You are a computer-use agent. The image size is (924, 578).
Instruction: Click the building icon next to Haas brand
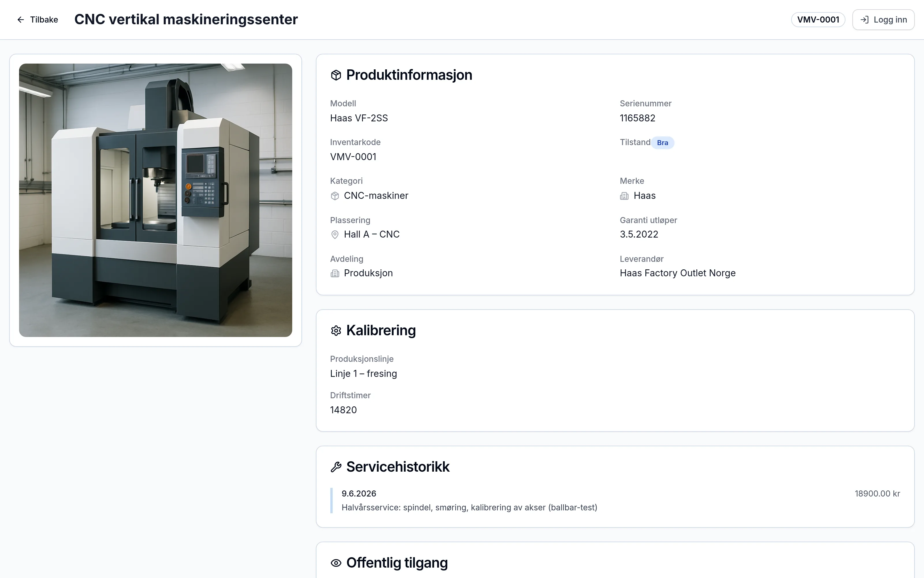[x=624, y=196]
